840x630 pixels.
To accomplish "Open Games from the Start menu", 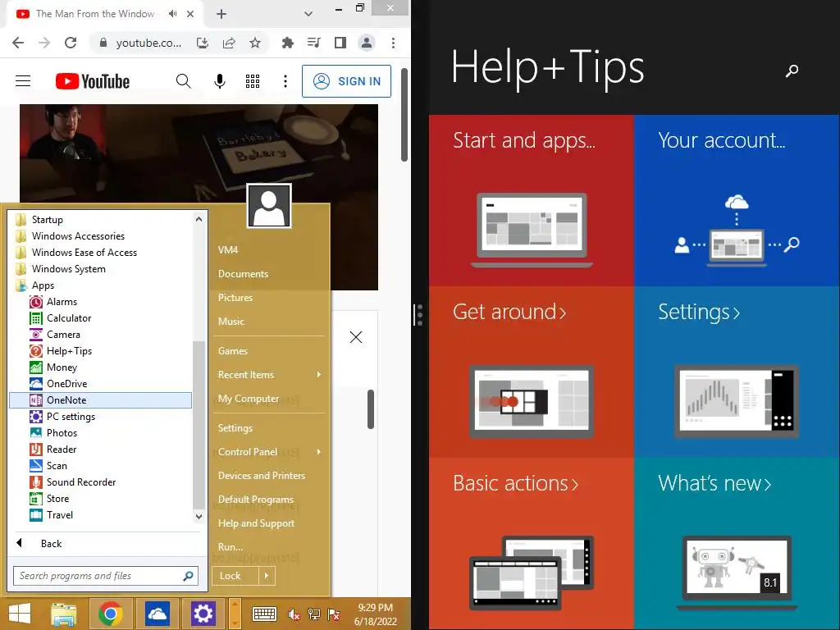I will (x=232, y=351).
